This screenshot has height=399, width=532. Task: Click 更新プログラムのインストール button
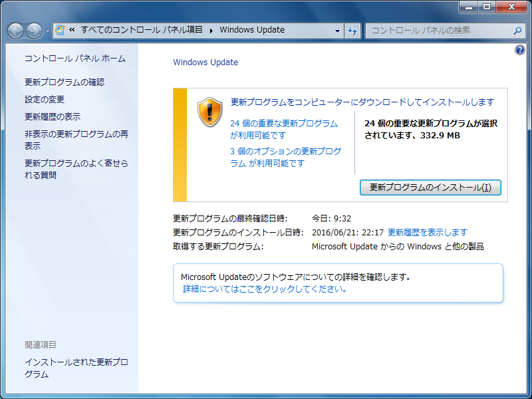tap(430, 188)
